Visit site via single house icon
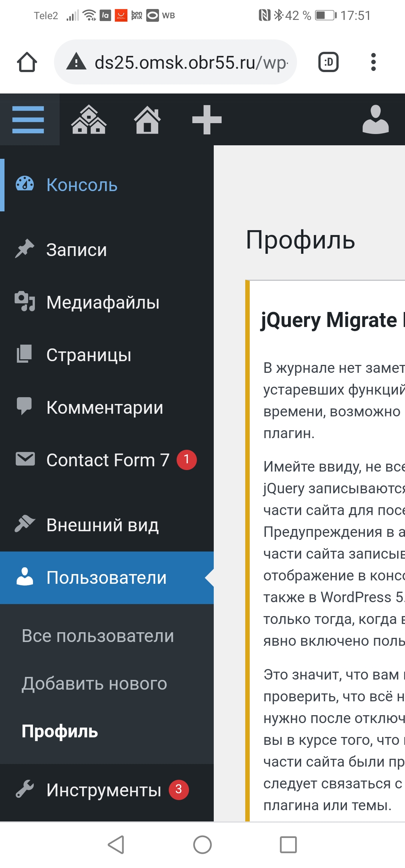The height and width of the screenshot is (868, 405). pos(147,120)
